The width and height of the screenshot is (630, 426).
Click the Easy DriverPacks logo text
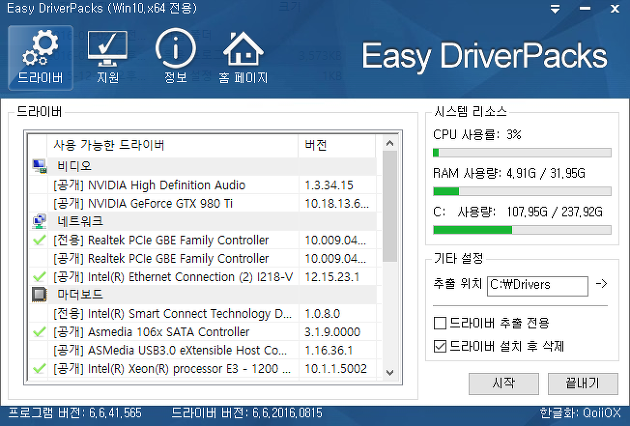(485, 56)
